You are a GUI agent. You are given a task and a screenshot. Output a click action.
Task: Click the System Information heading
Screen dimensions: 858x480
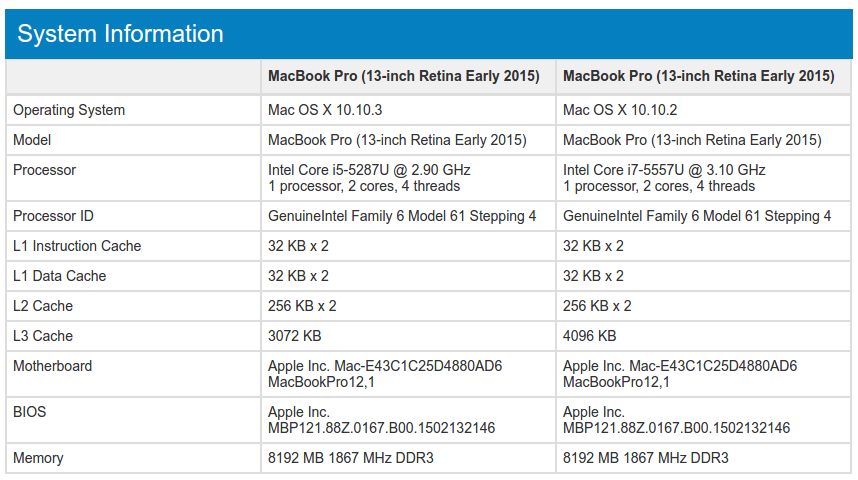click(120, 34)
